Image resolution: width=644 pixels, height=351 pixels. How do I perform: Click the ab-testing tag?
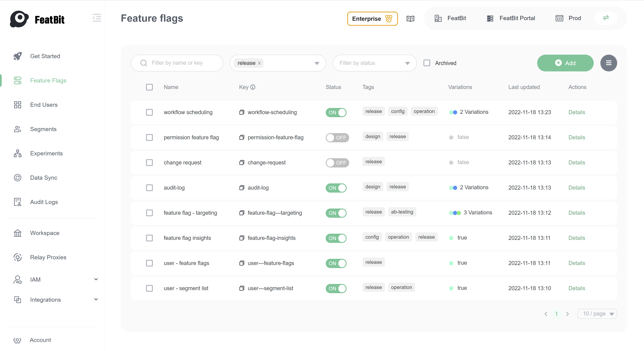pos(402,212)
